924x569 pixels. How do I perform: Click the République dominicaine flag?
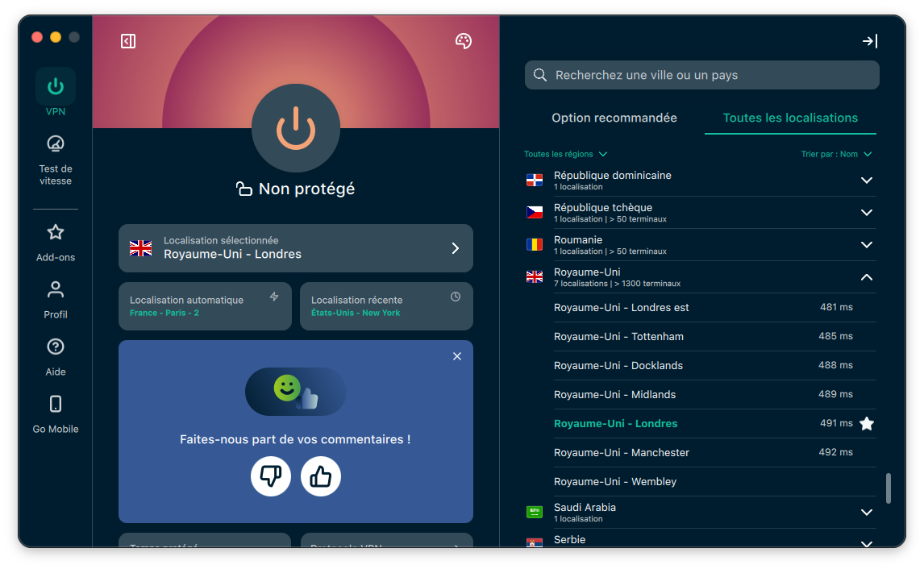[535, 181]
